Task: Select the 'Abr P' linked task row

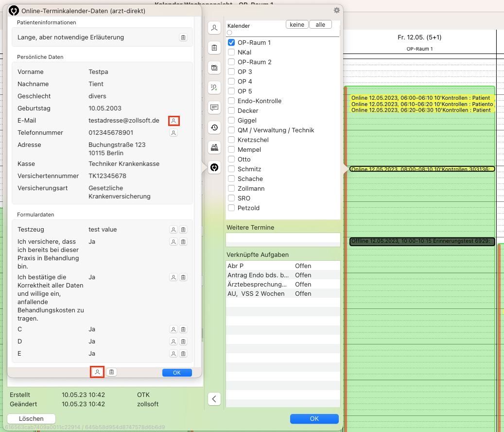Action: coord(283,266)
